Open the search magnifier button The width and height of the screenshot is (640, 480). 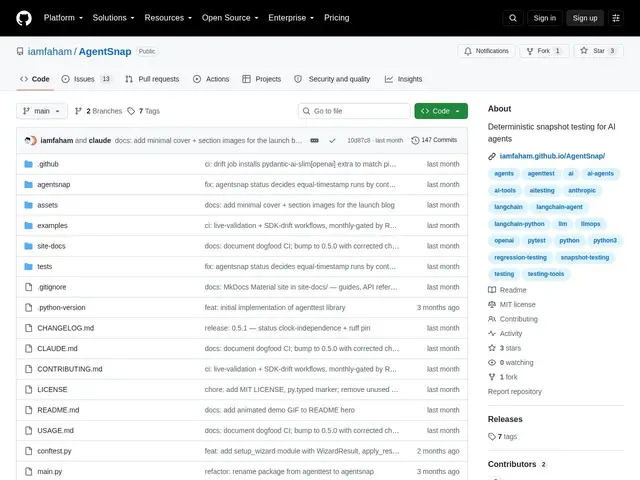coord(513,18)
